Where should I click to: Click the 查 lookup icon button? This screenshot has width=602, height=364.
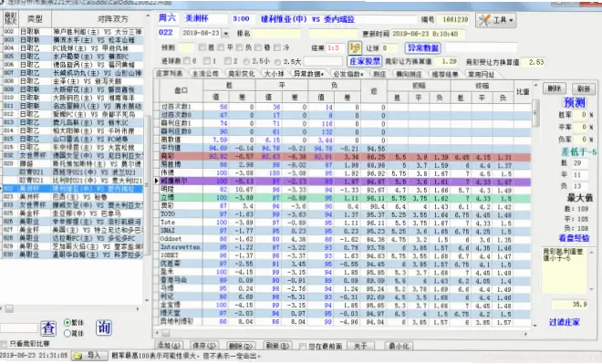coord(48,328)
